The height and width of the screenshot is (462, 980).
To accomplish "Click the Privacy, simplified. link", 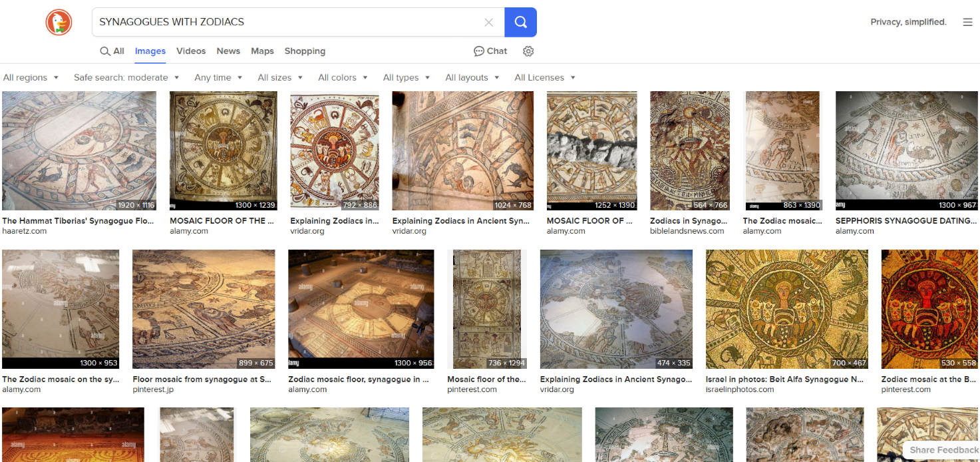I will tap(908, 22).
